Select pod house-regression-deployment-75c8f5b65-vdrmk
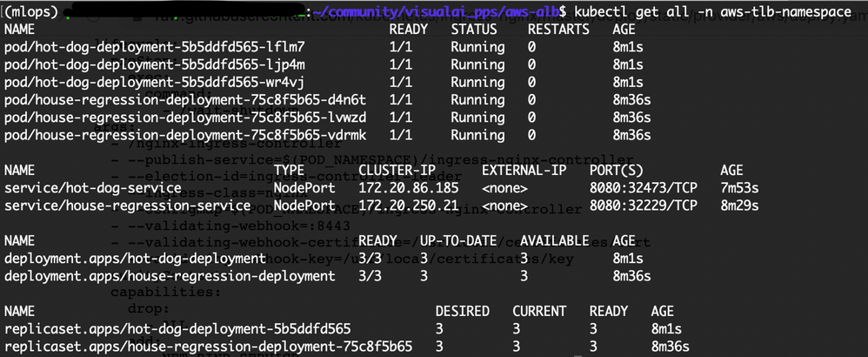This screenshot has height=357, width=868. coord(185,135)
